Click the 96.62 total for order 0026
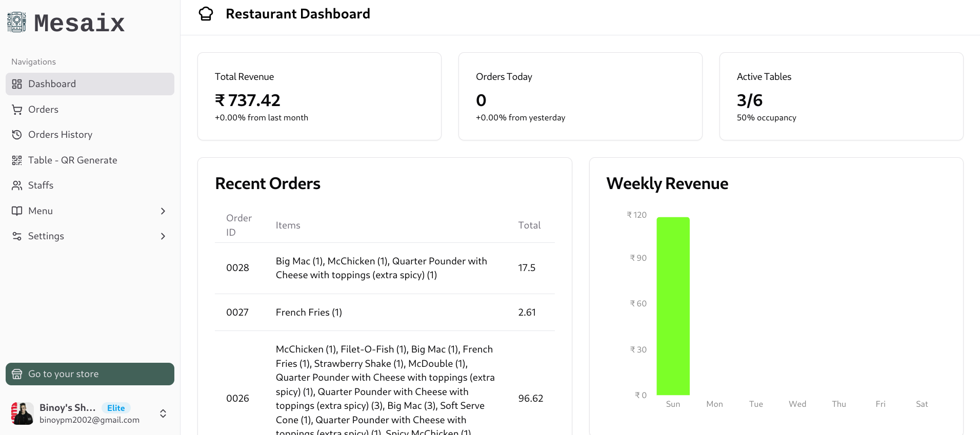980x435 pixels. [530, 399]
